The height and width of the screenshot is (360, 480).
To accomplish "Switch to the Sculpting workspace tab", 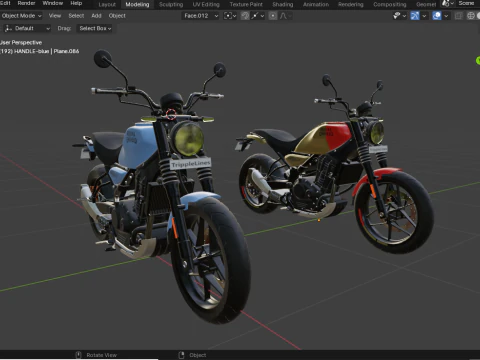I will pos(171,4).
